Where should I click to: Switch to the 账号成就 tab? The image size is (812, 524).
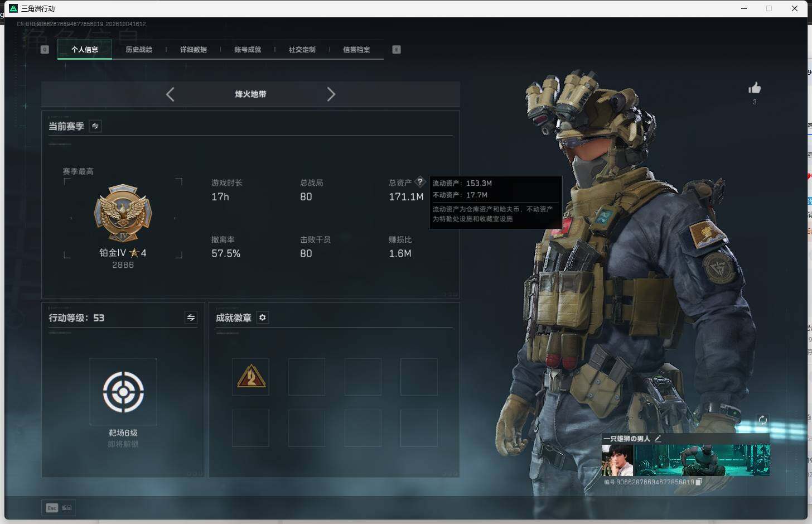coord(248,50)
